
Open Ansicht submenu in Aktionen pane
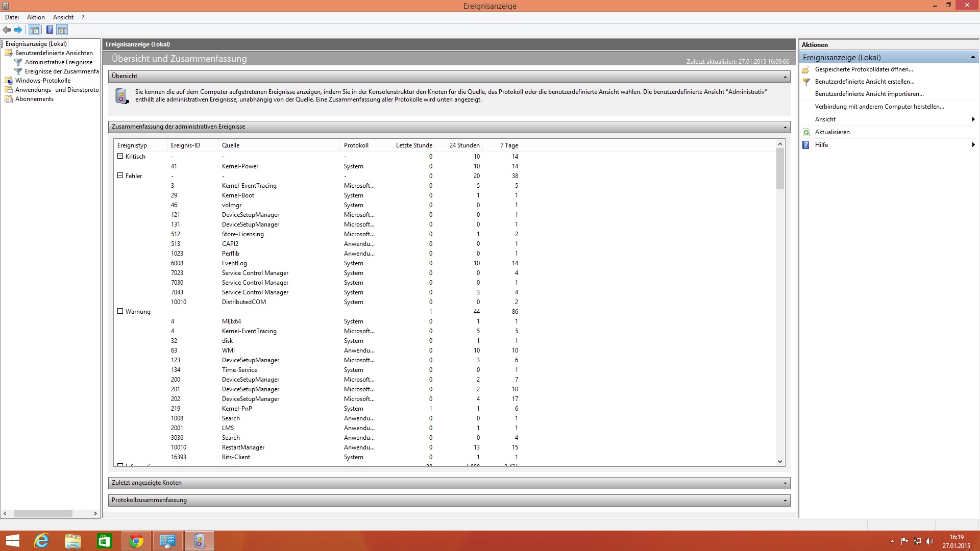click(889, 119)
